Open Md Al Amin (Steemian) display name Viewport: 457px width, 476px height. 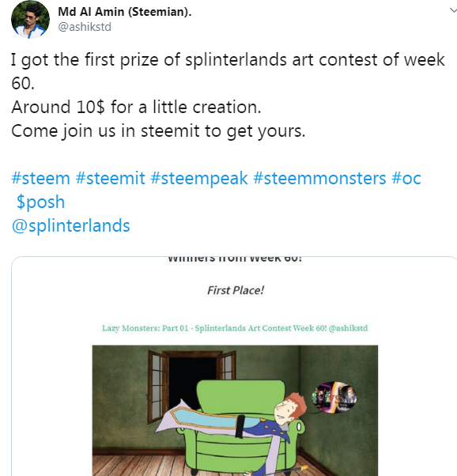tap(125, 12)
